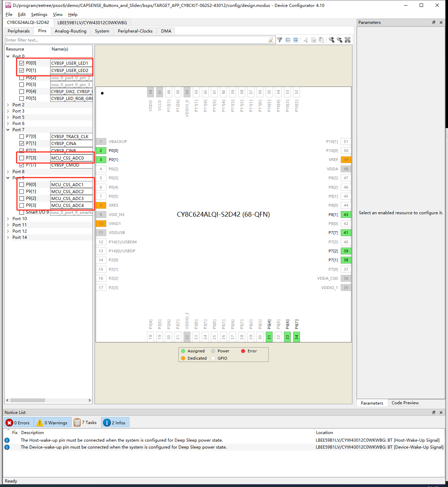Float the Notice List panel
The image size is (448, 487).
tap(434, 413)
